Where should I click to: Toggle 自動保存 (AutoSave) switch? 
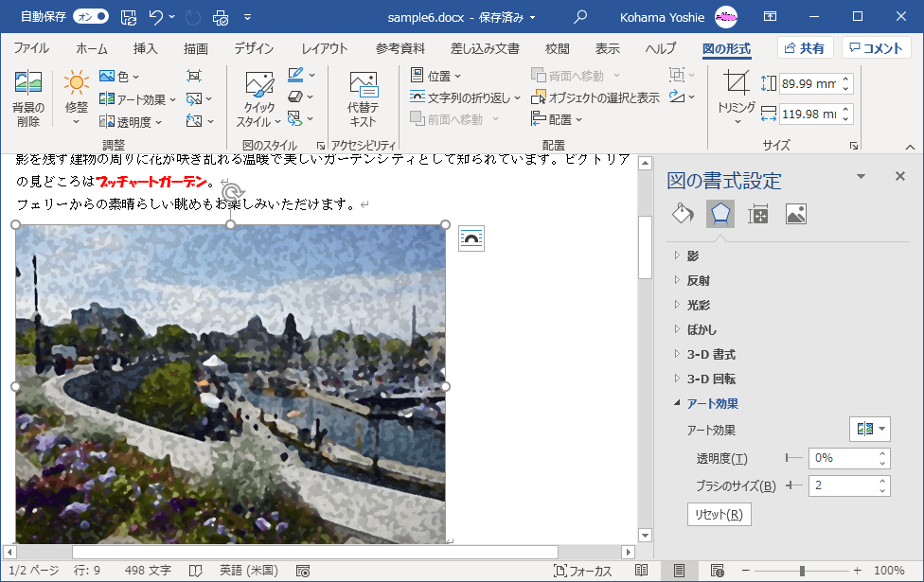coord(91,17)
